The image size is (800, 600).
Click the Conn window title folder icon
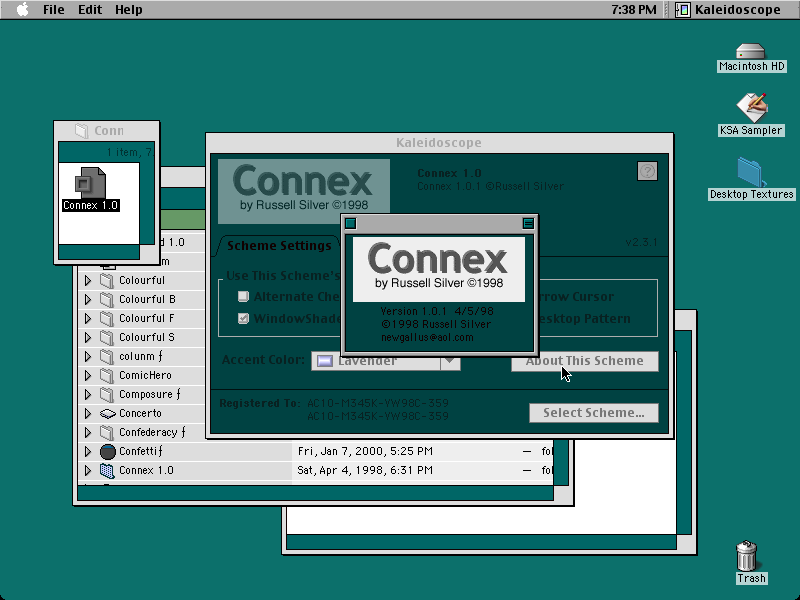[x=81, y=131]
